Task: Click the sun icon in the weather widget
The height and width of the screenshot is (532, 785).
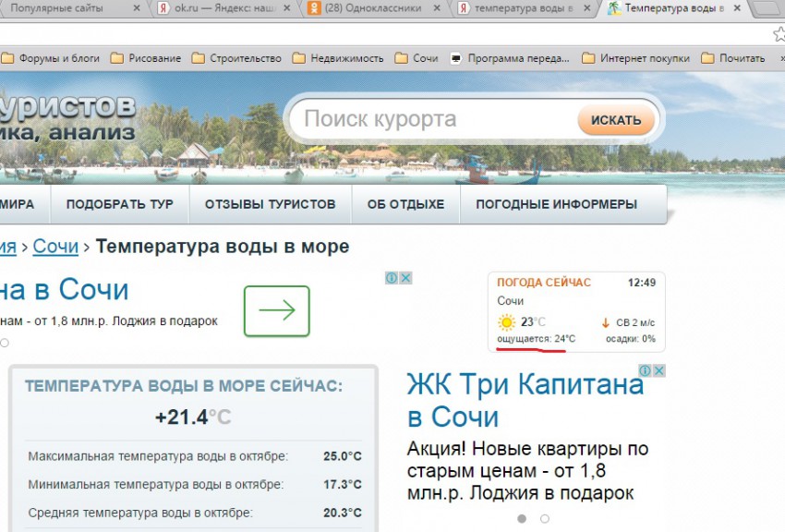Action: point(506,322)
